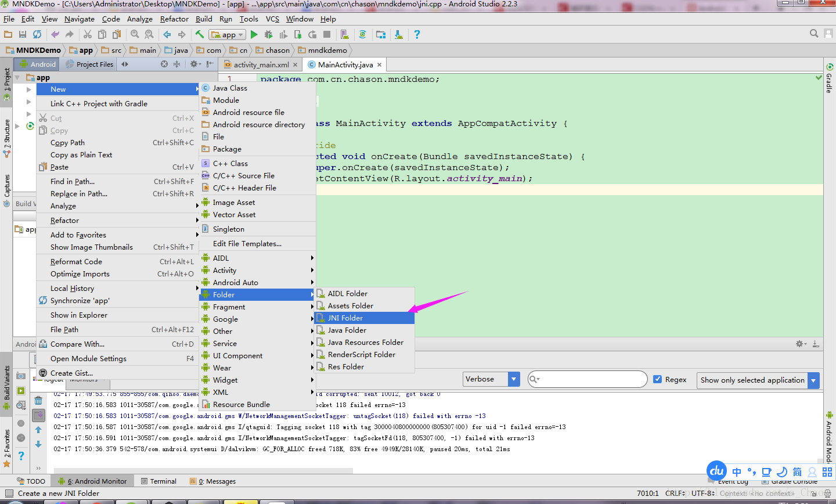Click the Make Project hammer icon

200,34
